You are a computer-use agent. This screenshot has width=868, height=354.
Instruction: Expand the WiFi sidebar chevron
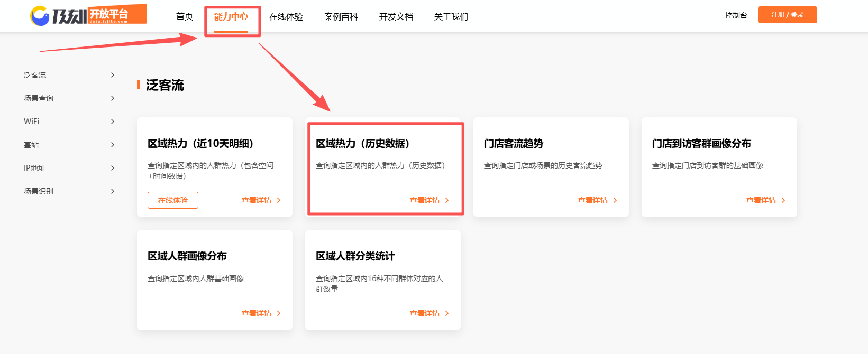click(113, 122)
